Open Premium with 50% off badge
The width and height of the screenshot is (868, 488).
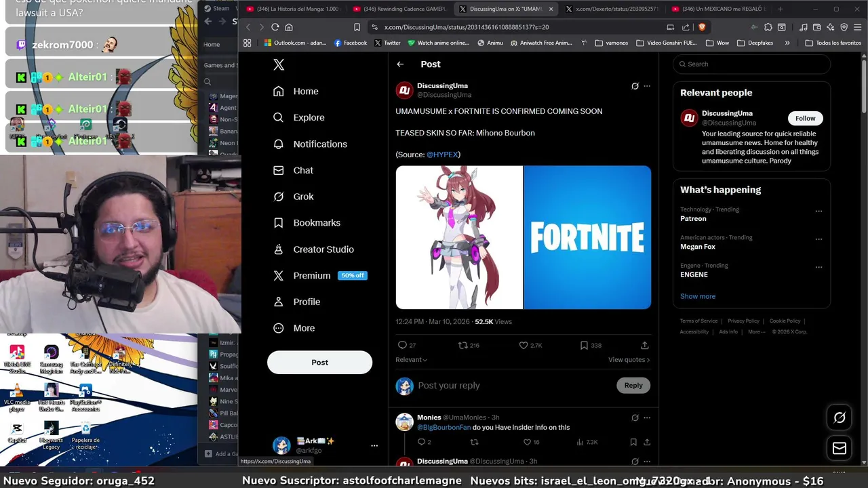tap(319, 276)
